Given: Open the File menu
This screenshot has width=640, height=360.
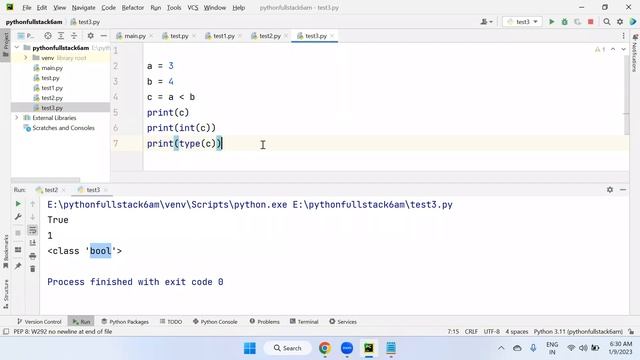Looking at the screenshot, I should [x=27, y=8].
